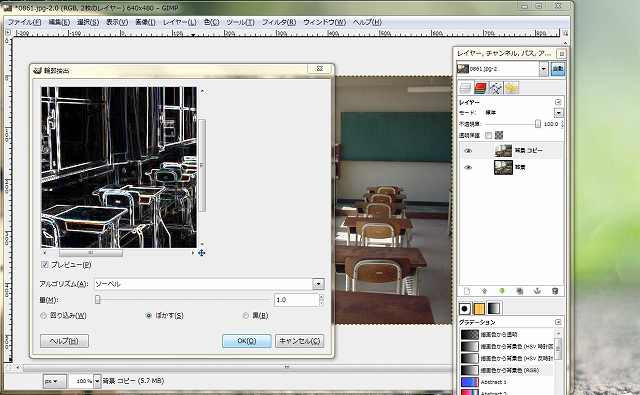Click the ruler corner menu icon at top-left
Image resolution: width=640 pixels, height=395 pixels.
tap(8, 32)
